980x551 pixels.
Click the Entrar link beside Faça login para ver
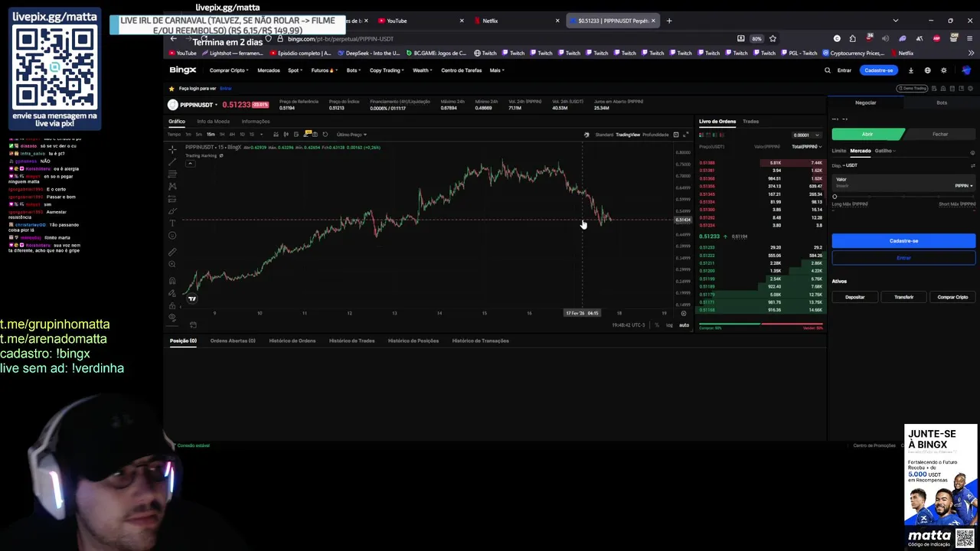[226, 89]
